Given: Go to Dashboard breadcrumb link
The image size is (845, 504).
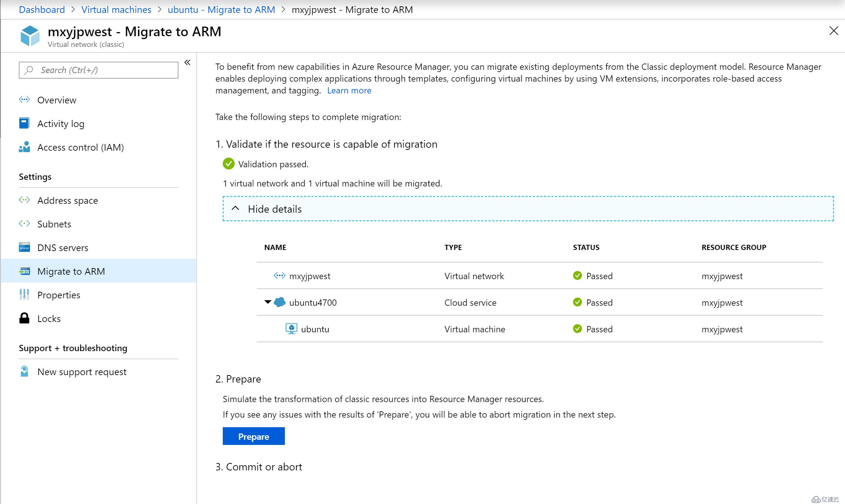Looking at the screenshot, I should 42,10.
